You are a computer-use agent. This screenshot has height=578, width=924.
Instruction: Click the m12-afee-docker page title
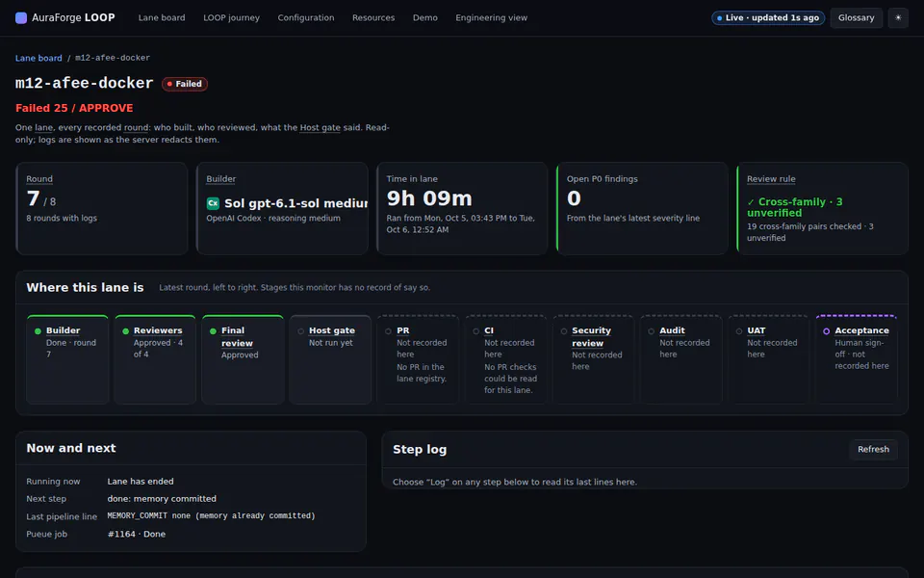(x=85, y=83)
